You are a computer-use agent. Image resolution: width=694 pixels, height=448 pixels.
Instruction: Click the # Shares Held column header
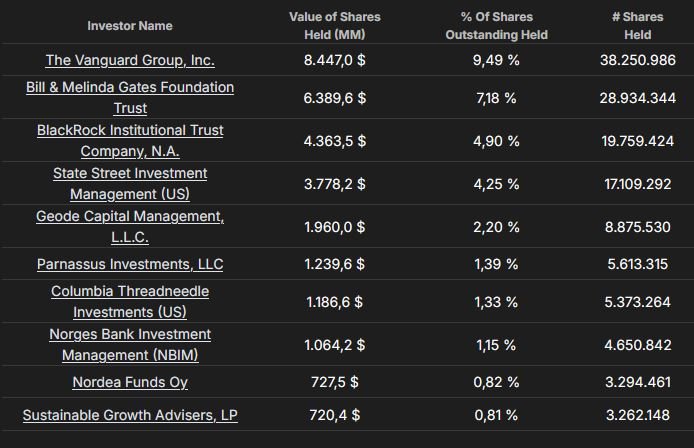[631, 26]
